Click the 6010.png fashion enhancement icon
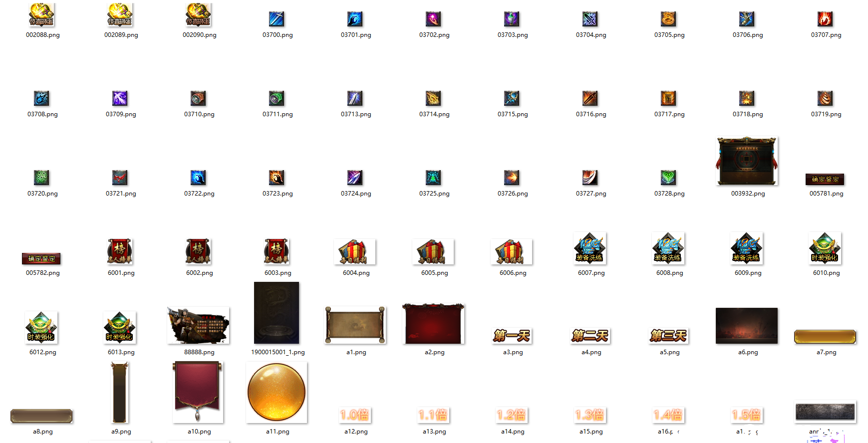868x443 pixels. pyautogui.click(x=825, y=248)
